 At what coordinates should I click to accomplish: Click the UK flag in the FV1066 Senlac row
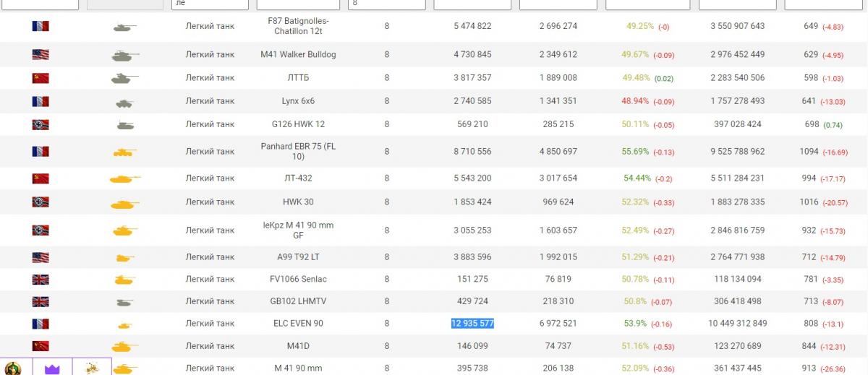pyautogui.click(x=41, y=280)
